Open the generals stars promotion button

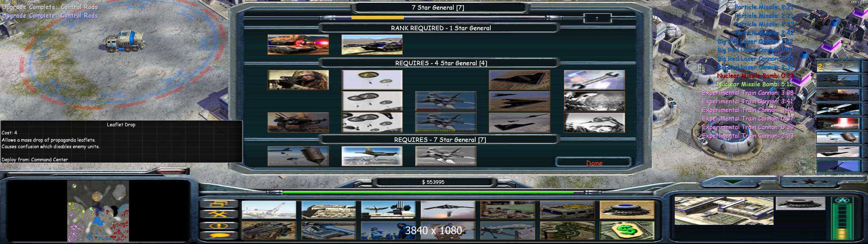809,181
